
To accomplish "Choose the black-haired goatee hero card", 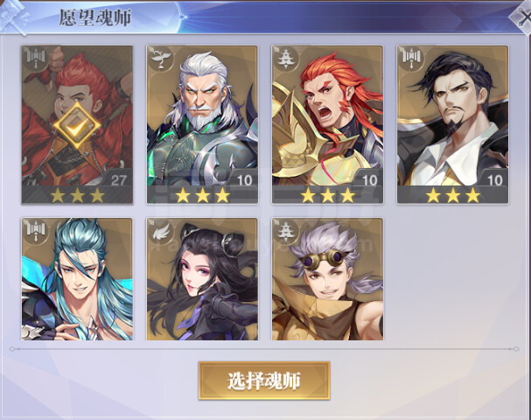I will point(452,124).
